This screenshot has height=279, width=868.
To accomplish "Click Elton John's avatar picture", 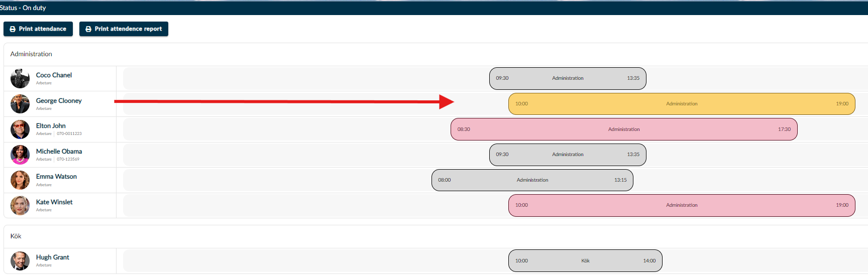I will (x=20, y=129).
